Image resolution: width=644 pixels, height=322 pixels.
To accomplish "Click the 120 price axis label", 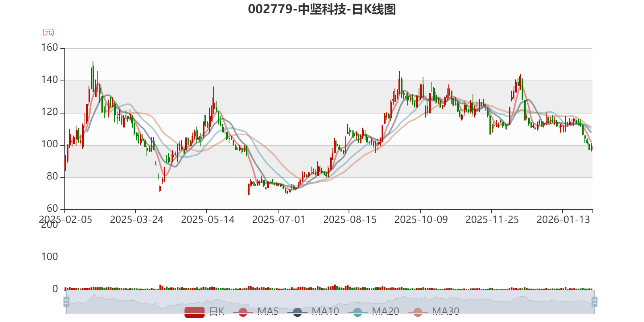I will pos(50,112).
